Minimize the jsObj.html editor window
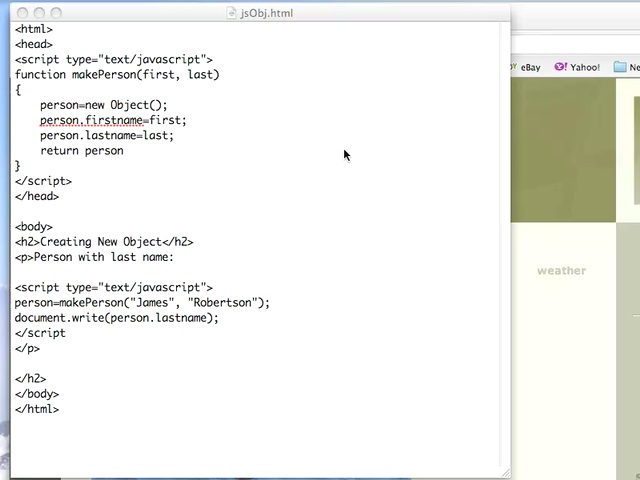This screenshot has height=480, width=640. (x=39, y=13)
